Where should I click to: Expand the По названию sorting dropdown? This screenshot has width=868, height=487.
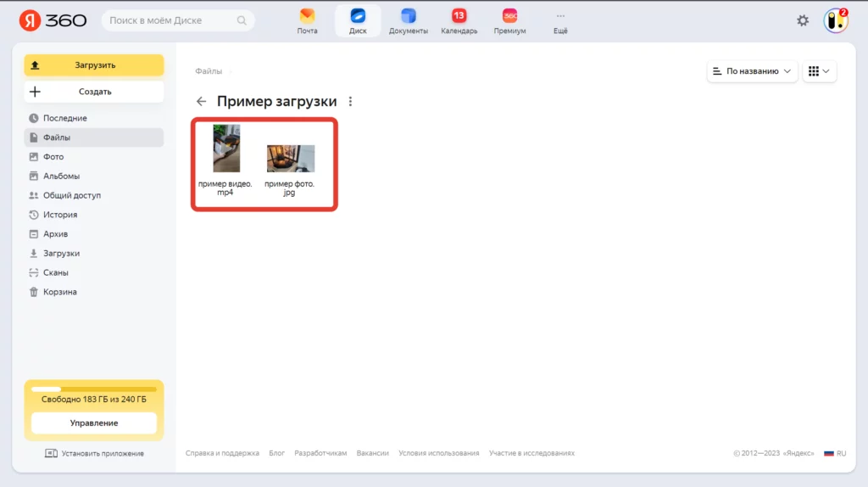pos(752,71)
